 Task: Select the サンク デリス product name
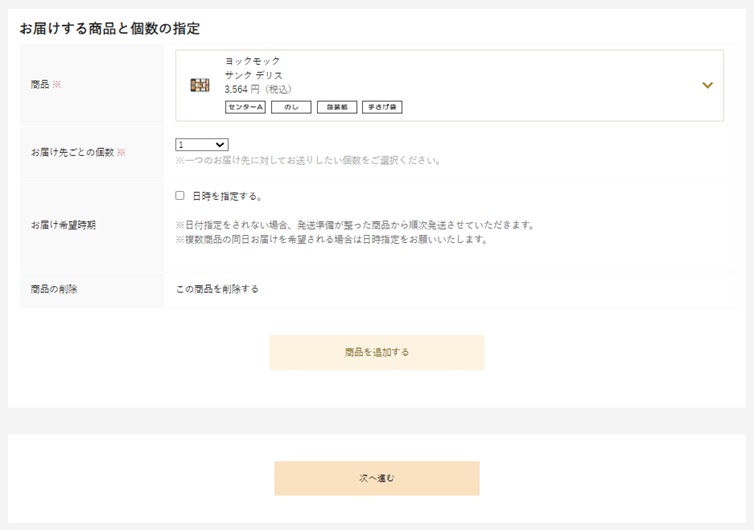(254, 75)
